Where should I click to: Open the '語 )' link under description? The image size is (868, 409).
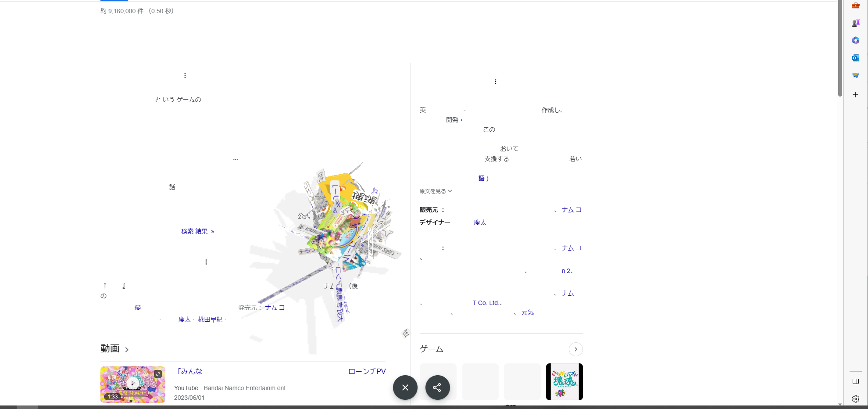coord(483,178)
